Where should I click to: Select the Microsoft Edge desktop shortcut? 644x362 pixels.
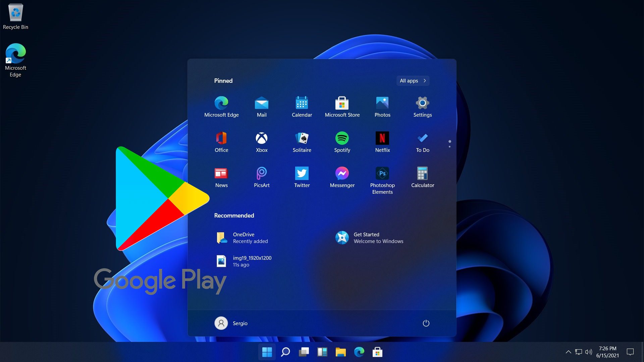15,60
